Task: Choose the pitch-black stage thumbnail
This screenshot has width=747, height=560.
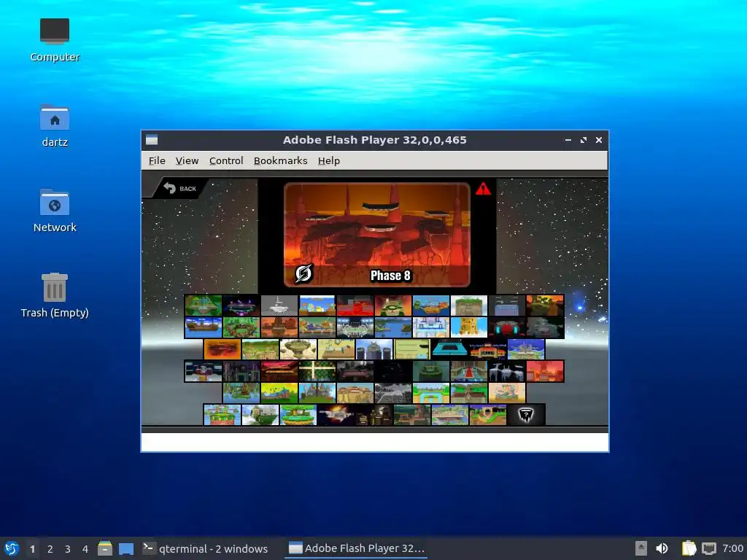Action: (393, 371)
